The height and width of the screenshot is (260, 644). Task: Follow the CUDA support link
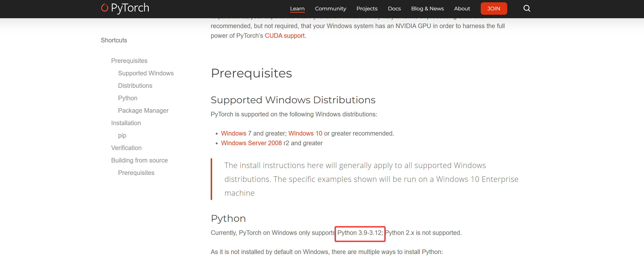(285, 36)
